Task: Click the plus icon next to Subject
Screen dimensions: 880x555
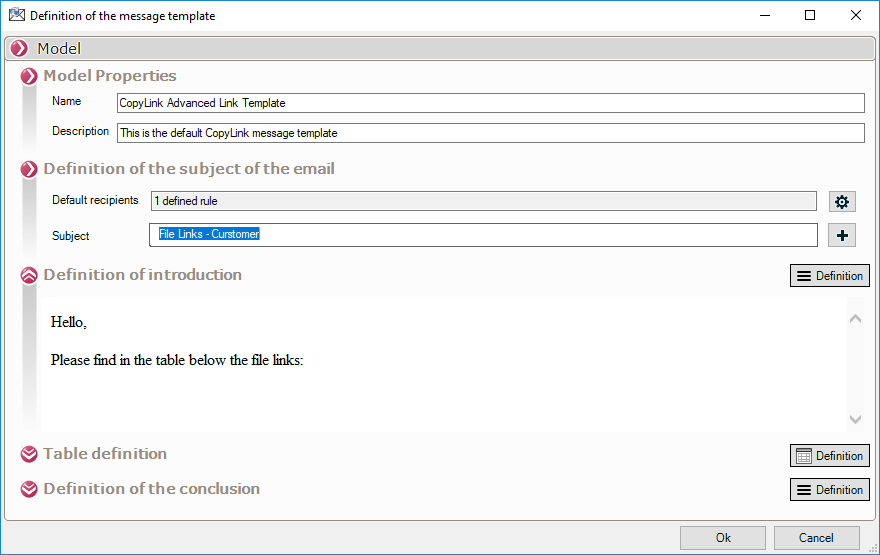Action: (842, 235)
